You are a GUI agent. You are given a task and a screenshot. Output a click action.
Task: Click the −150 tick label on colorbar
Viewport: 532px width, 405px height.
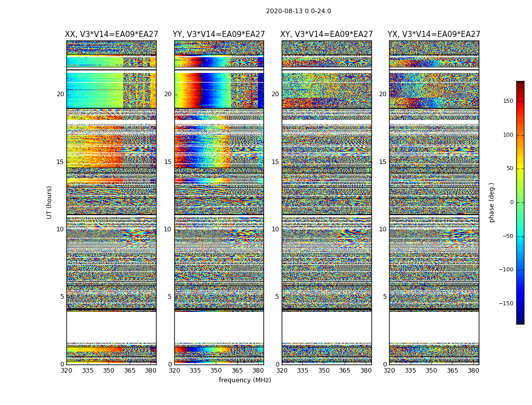(506, 303)
